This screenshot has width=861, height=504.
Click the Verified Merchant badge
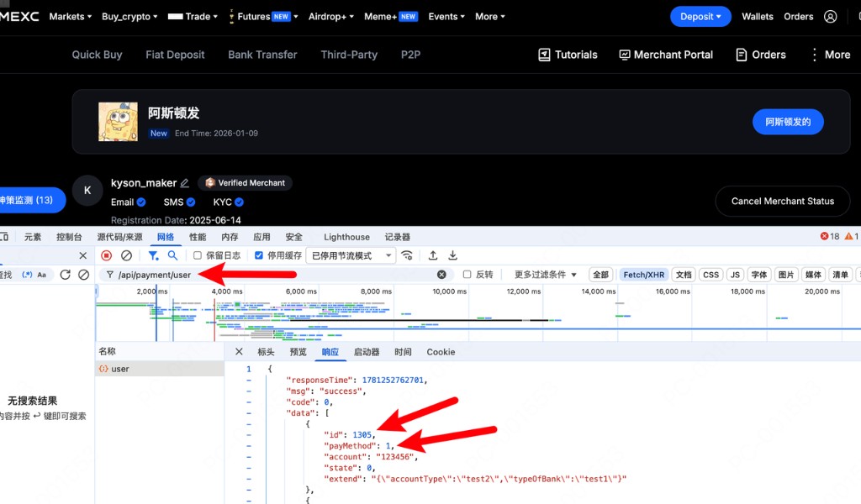click(x=245, y=183)
